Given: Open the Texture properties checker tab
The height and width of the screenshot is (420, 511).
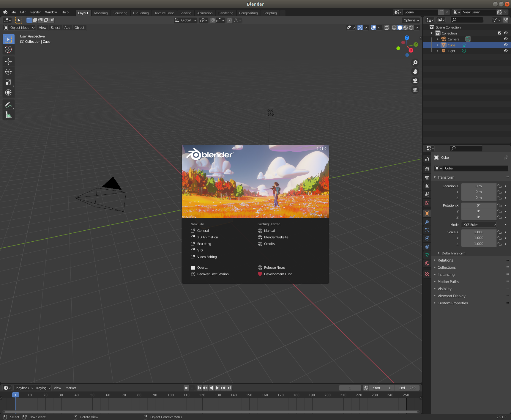Looking at the screenshot, I should [x=427, y=274].
